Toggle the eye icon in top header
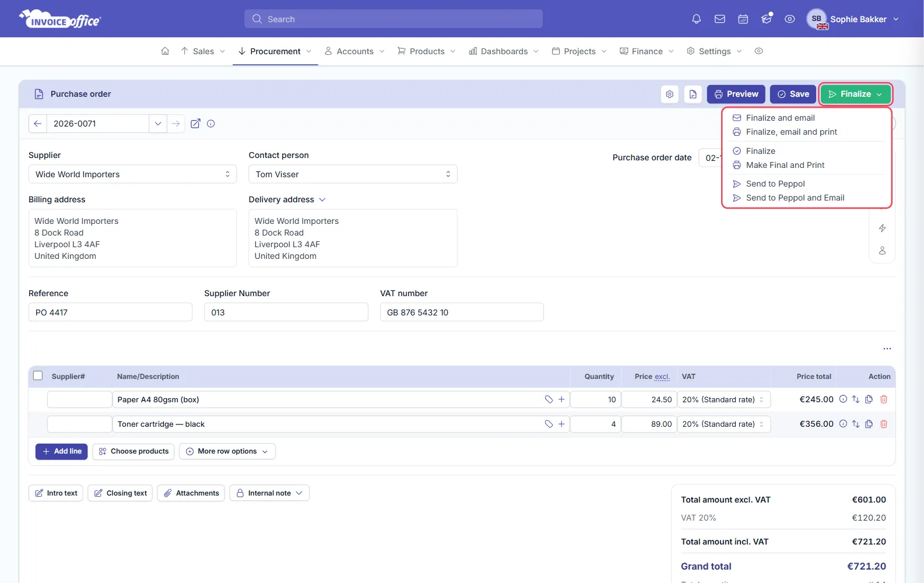The image size is (924, 583). 789,19
